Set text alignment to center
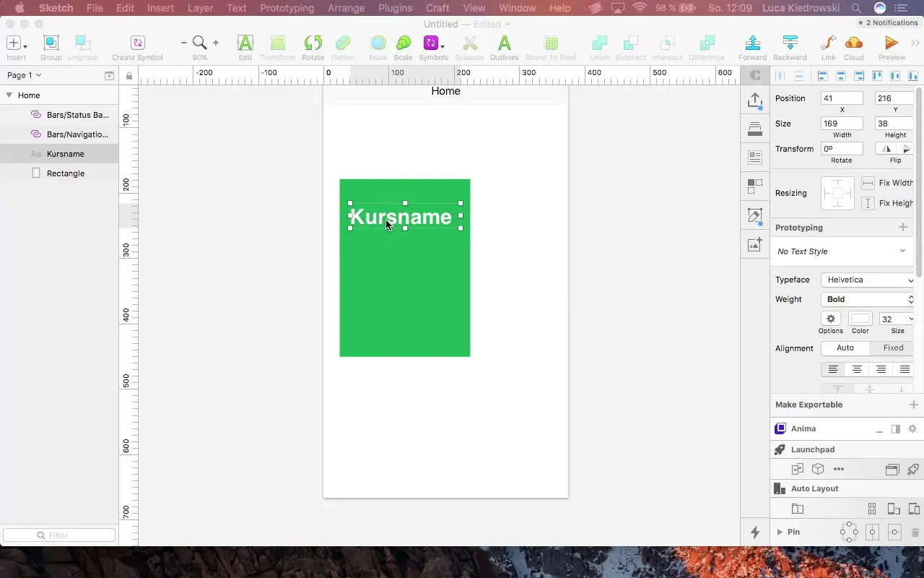 tap(857, 369)
